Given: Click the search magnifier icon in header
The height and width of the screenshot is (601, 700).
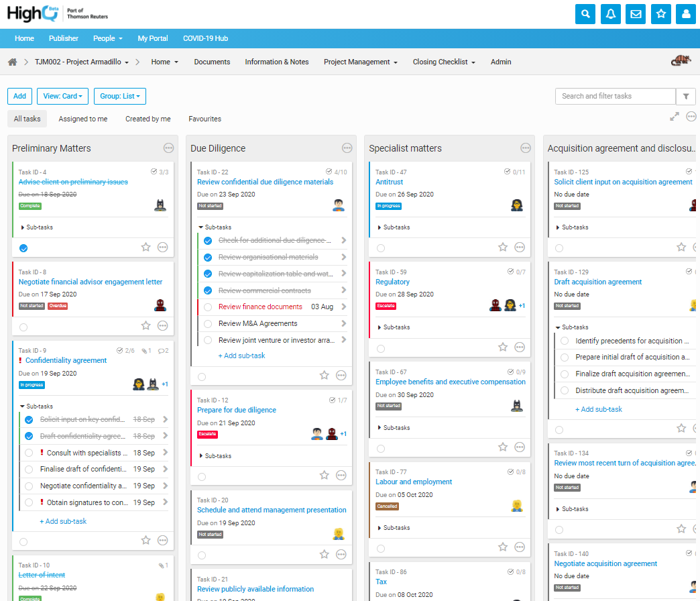Looking at the screenshot, I should coord(585,14).
